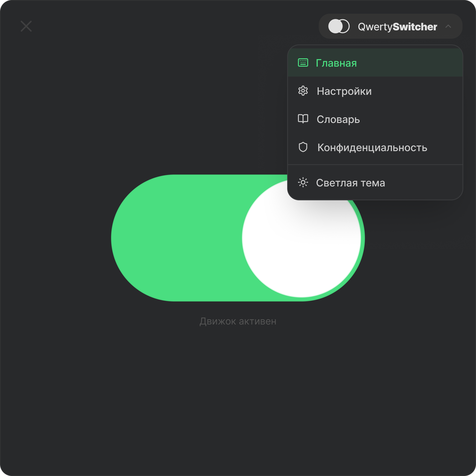476x476 pixels.
Task: Click the QwertySwitcher dropdown title text
Action: click(397, 27)
